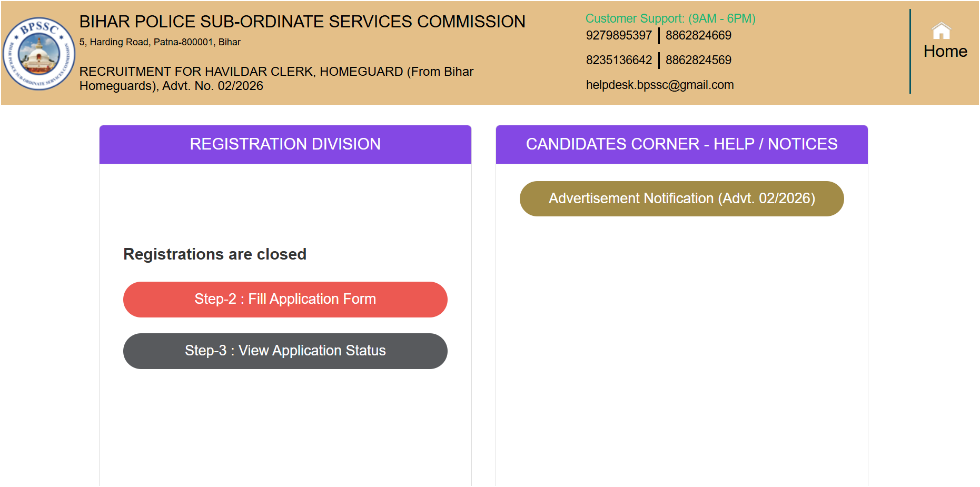Click the Customer Support hours label
Screen dimensions: 980x487
pyautogui.click(x=670, y=18)
